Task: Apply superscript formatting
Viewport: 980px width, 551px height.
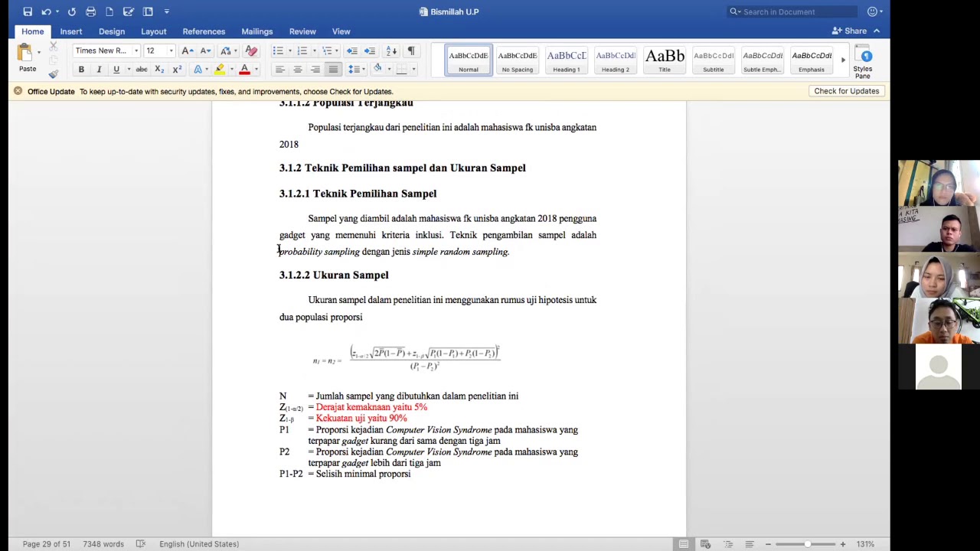Action: tap(177, 70)
